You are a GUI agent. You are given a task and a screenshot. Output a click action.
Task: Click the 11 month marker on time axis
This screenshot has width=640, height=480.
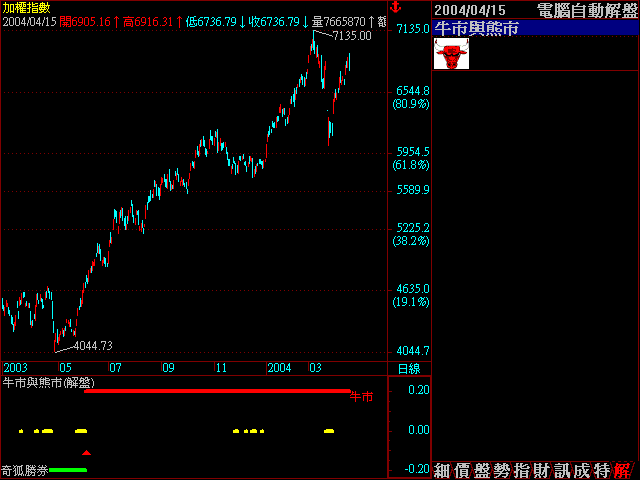click(221, 368)
